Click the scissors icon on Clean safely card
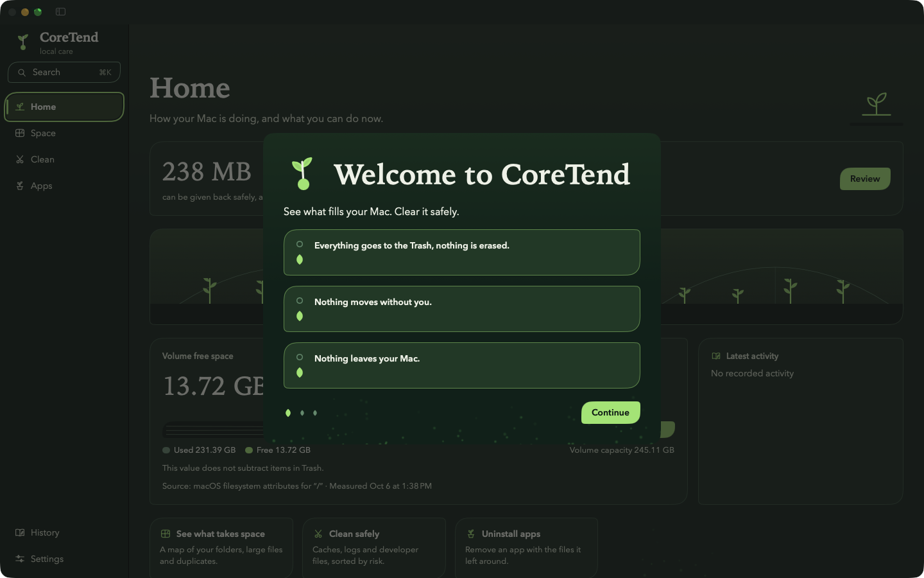This screenshot has height=578, width=924. (318, 534)
